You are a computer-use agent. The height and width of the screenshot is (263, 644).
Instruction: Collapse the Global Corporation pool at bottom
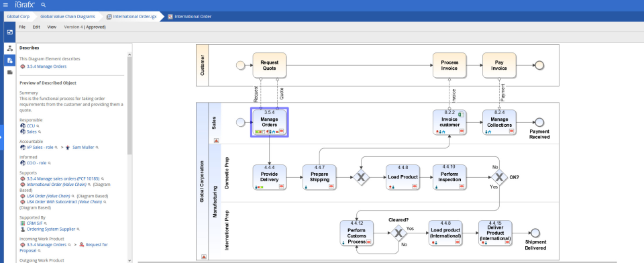(x=203, y=256)
